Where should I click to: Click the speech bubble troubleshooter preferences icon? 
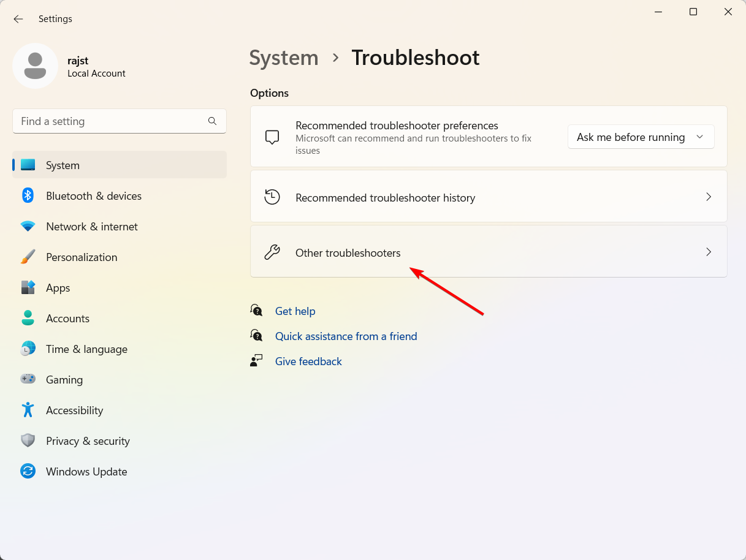point(272,137)
